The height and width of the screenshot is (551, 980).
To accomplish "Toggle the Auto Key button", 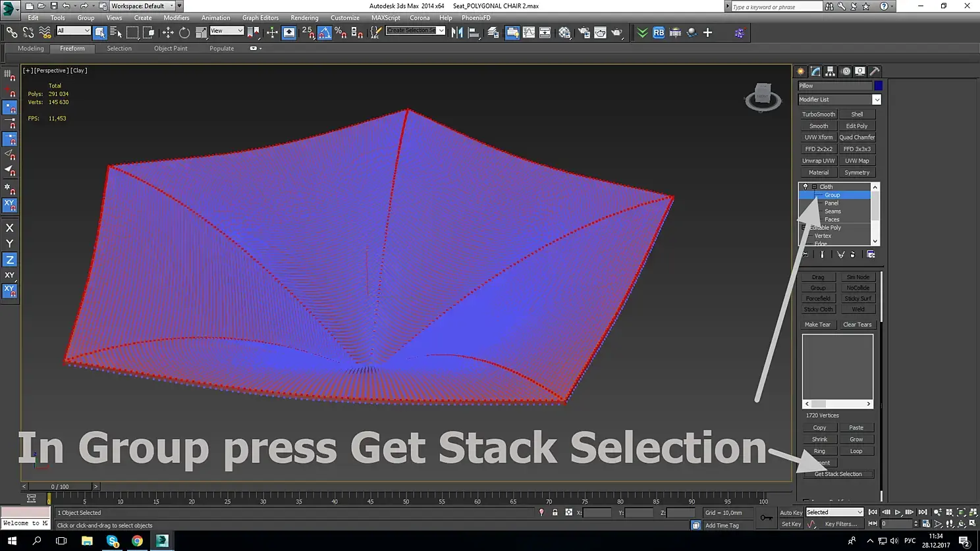I will point(791,512).
